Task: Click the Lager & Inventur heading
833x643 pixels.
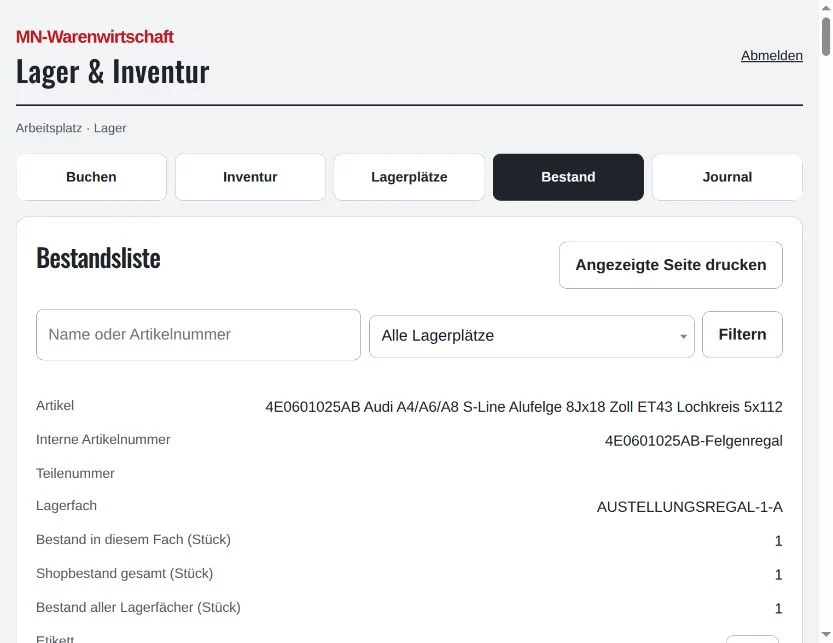Action: (113, 72)
